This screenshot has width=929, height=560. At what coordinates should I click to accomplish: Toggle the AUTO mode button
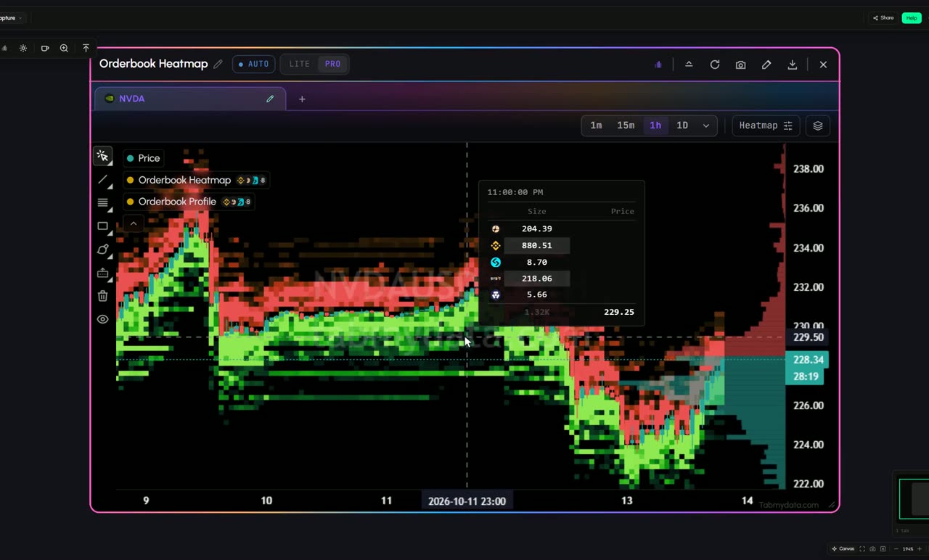pyautogui.click(x=254, y=64)
